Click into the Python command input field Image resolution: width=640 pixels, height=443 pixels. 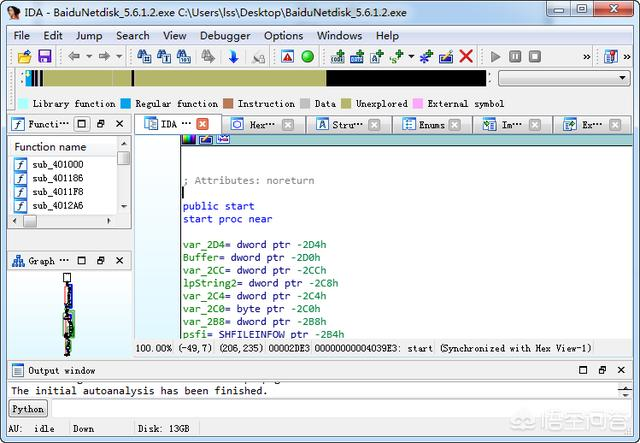point(342,409)
